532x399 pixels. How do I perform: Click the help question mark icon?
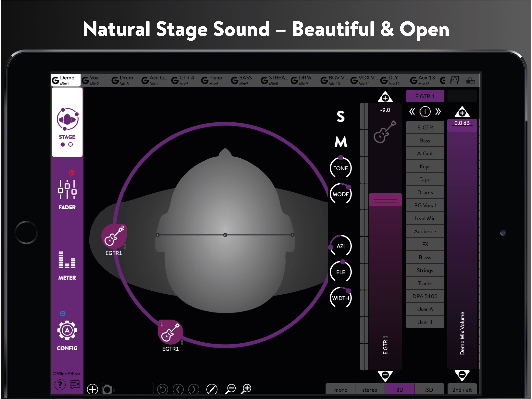[x=60, y=385]
